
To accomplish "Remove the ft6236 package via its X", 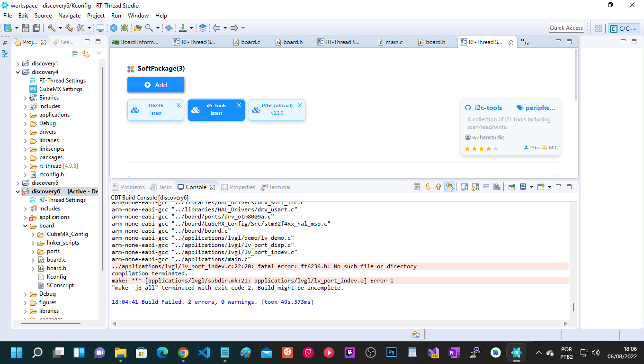I will pos(179,105).
